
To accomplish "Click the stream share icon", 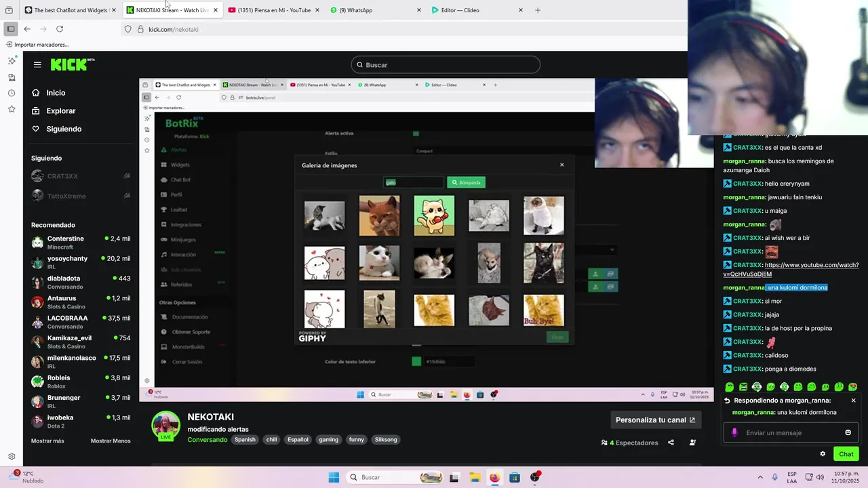I will [671, 443].
